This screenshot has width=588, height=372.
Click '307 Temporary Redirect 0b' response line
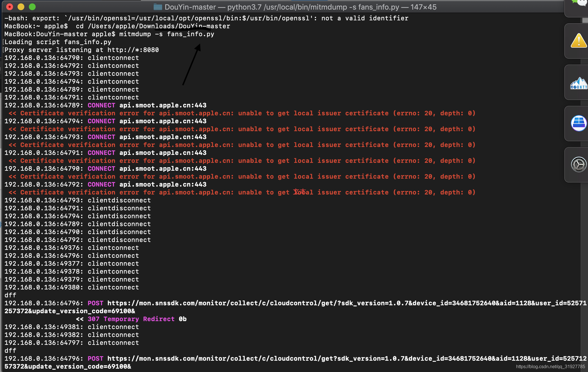(x=131, y=319)
